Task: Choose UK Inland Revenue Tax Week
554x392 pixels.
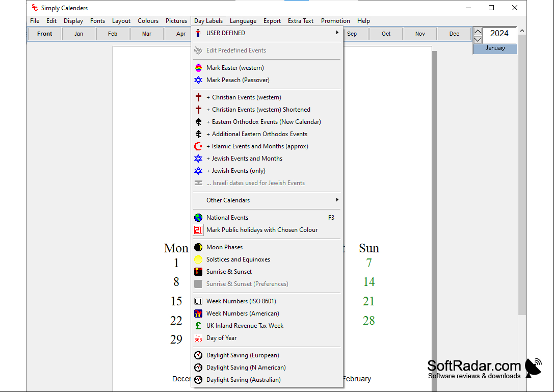Action: [267, 326]
